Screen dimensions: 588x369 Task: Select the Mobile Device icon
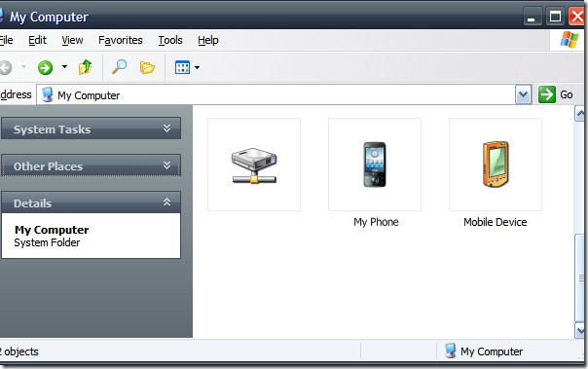(496, 165)
